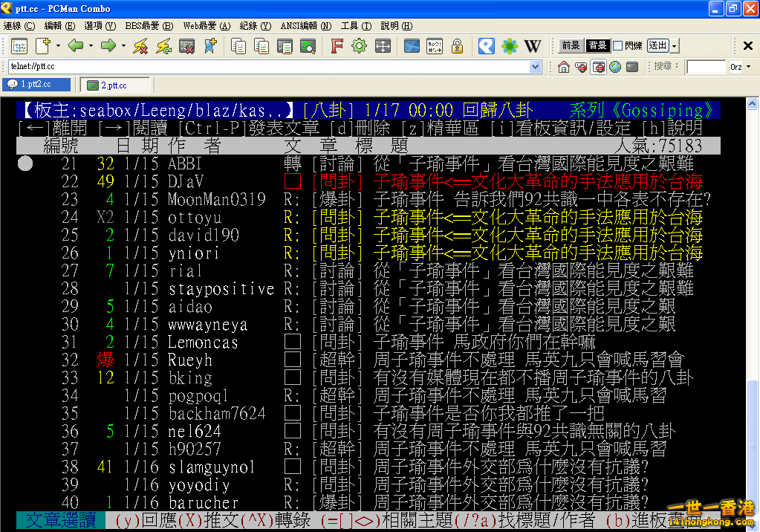
Task: Toggle fullscreen four-arrow icon
Action: coord(383,47)
